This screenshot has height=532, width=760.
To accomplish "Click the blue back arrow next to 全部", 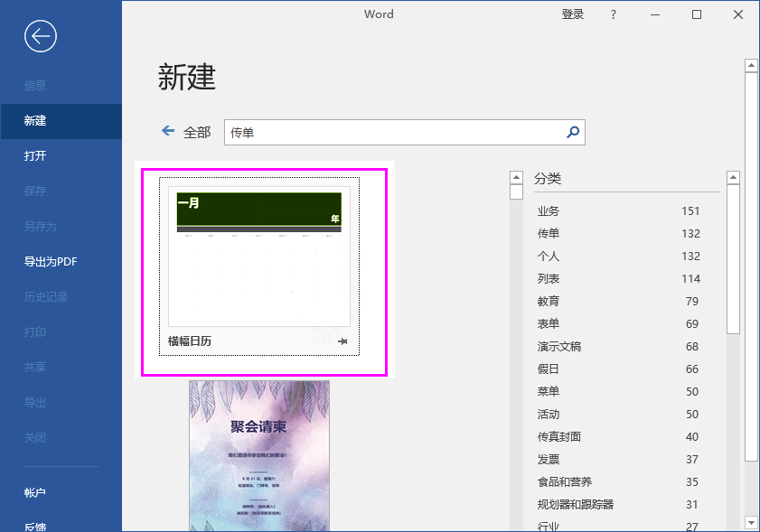I will [x=167, y=131].
